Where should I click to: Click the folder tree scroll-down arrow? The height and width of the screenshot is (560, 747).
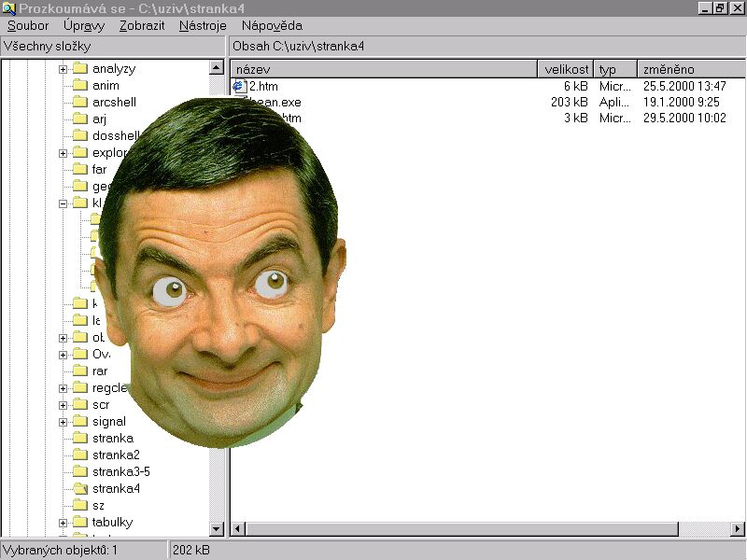click(x=217, y=529)
